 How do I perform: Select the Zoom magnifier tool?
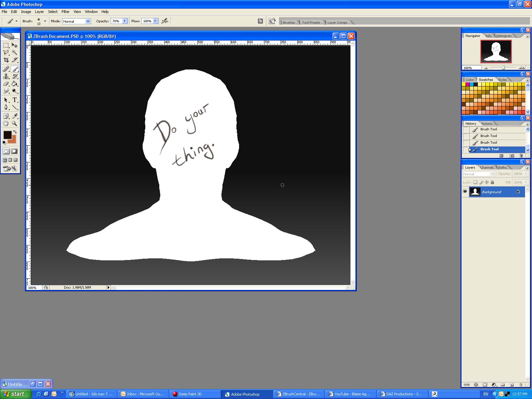click(15, 124)
